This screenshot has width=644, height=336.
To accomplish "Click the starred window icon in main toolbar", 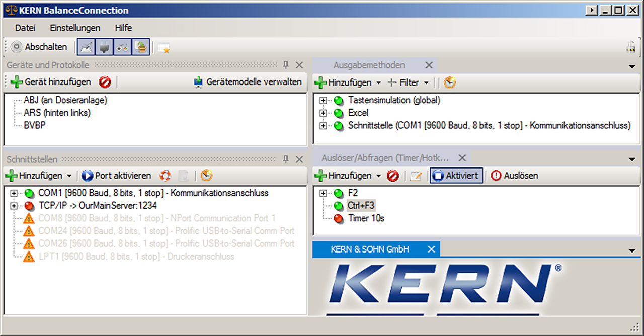I will [x=164, y=47].
